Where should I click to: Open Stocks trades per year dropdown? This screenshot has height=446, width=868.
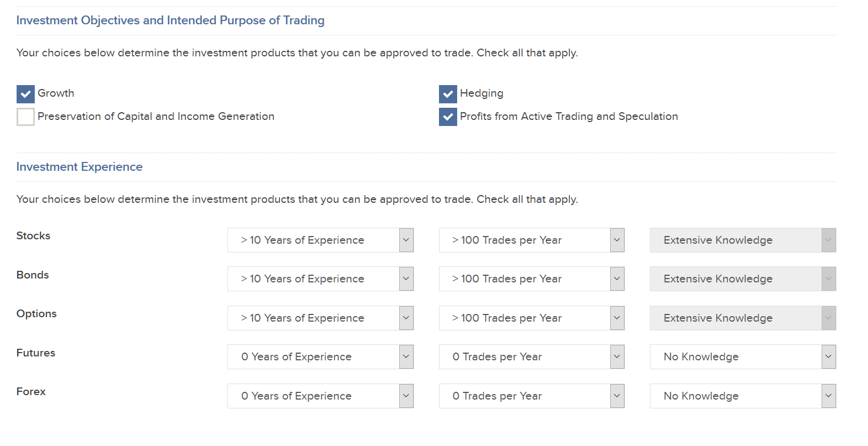point(531,240)
